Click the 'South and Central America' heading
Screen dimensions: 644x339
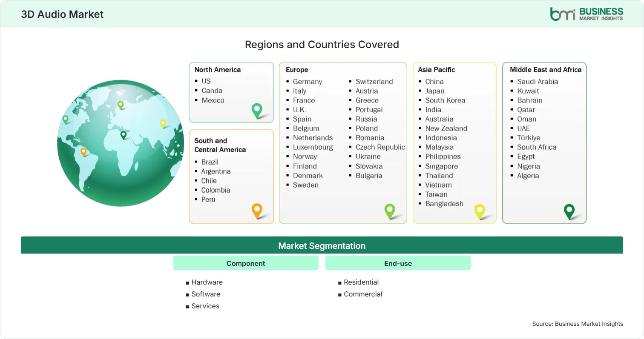point(220,145)
